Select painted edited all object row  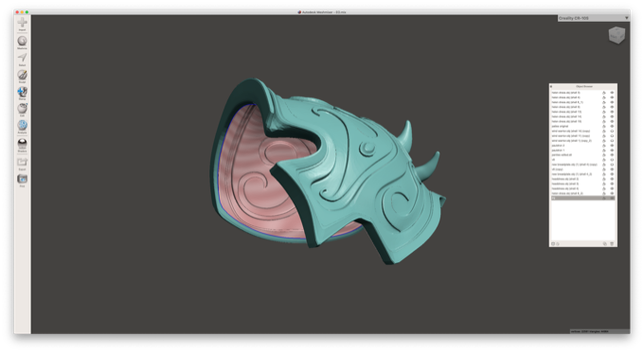582,154
